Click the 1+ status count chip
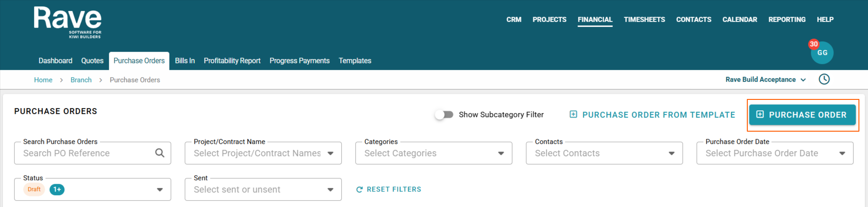Screen dimensions: 868x207 [x=57, y=189]
